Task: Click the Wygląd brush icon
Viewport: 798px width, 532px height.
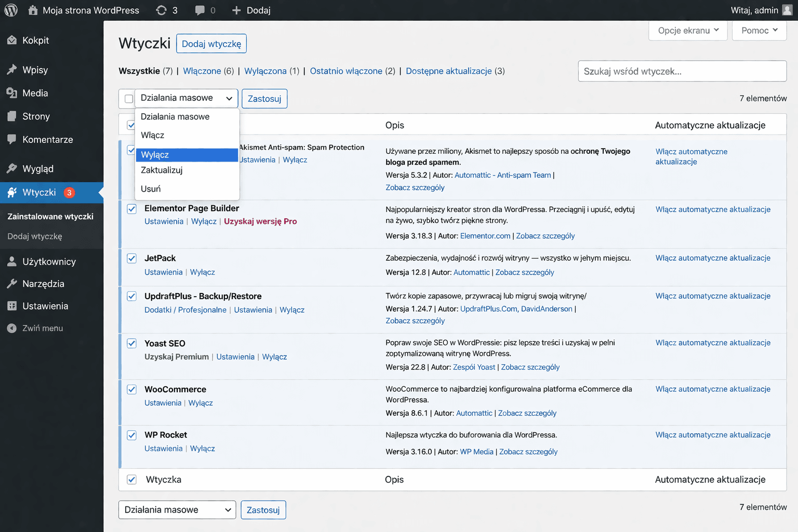Action: click(x=12, y=168)
